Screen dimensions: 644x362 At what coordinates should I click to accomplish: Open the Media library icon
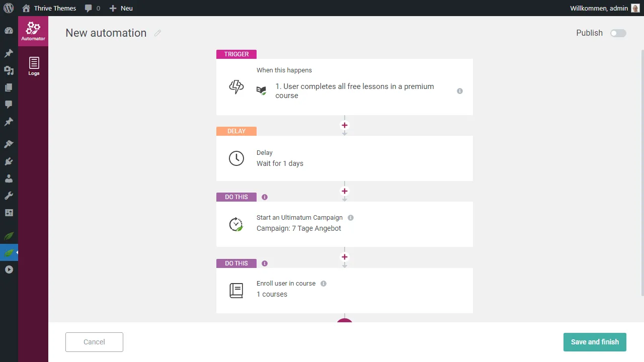click(9, 70)
